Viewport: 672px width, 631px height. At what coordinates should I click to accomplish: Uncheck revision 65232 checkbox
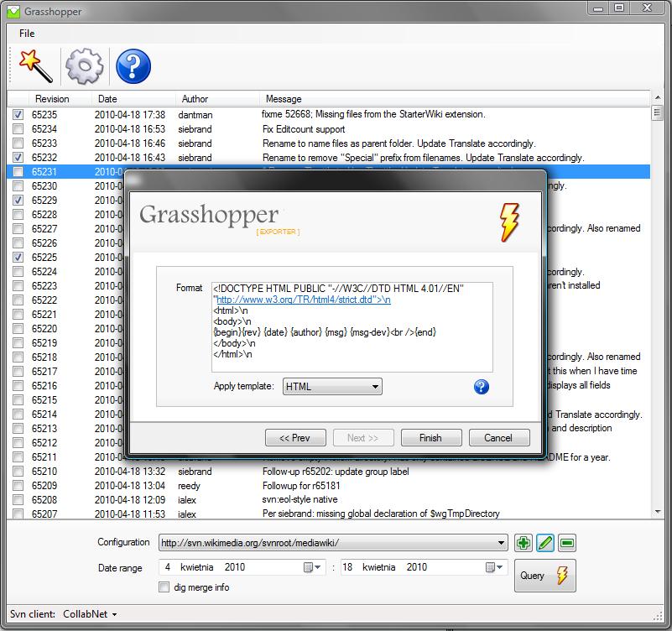tap(18, 157)
